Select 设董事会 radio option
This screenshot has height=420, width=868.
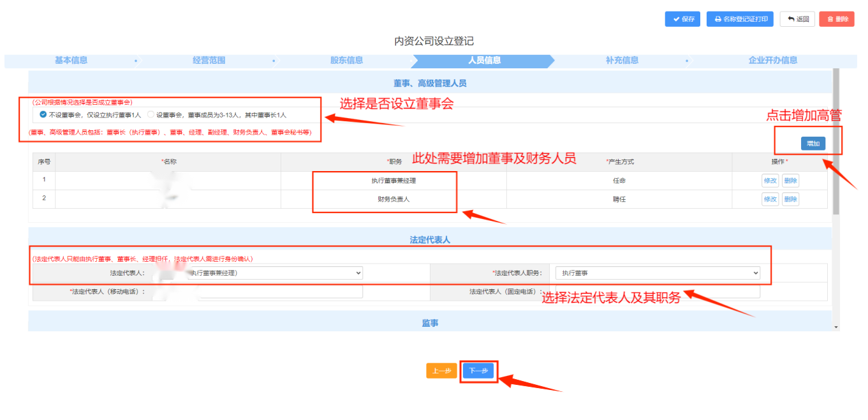(151, 115)
